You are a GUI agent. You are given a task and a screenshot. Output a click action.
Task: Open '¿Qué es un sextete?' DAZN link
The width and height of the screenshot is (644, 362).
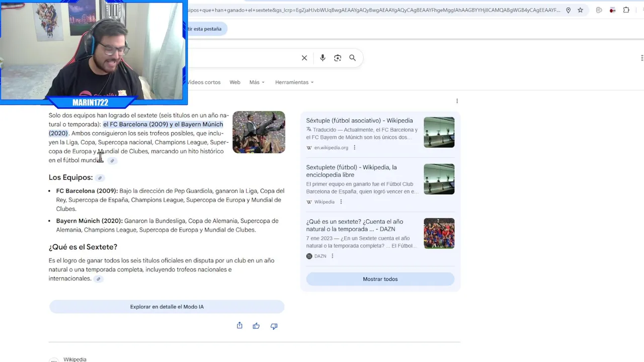[355, 225]
